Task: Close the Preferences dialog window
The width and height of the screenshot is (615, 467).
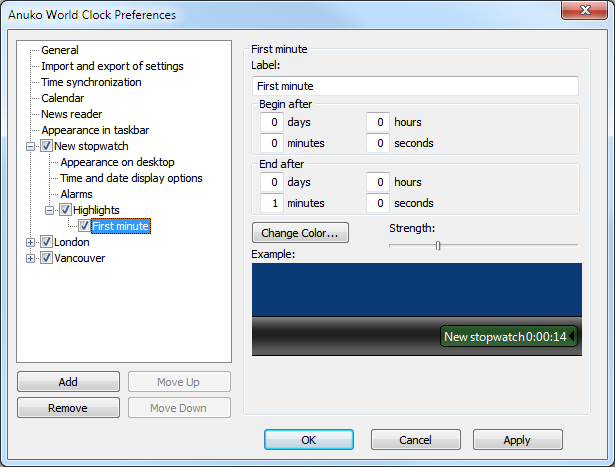Action: coord(586,14)
